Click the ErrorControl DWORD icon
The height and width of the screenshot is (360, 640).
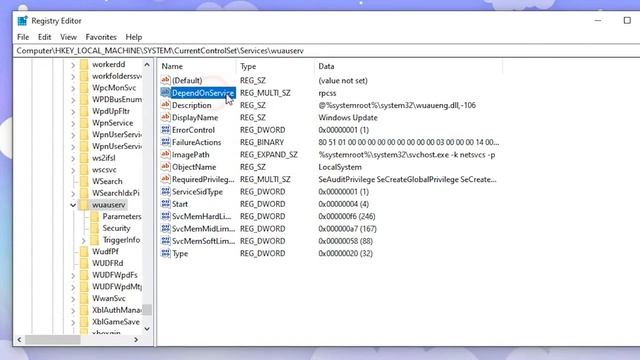165,129
